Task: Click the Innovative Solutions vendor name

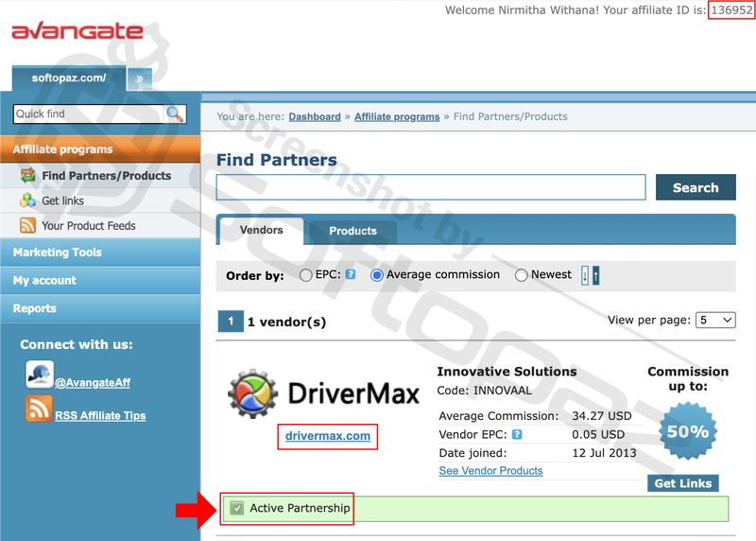Action: click(507, 371)
